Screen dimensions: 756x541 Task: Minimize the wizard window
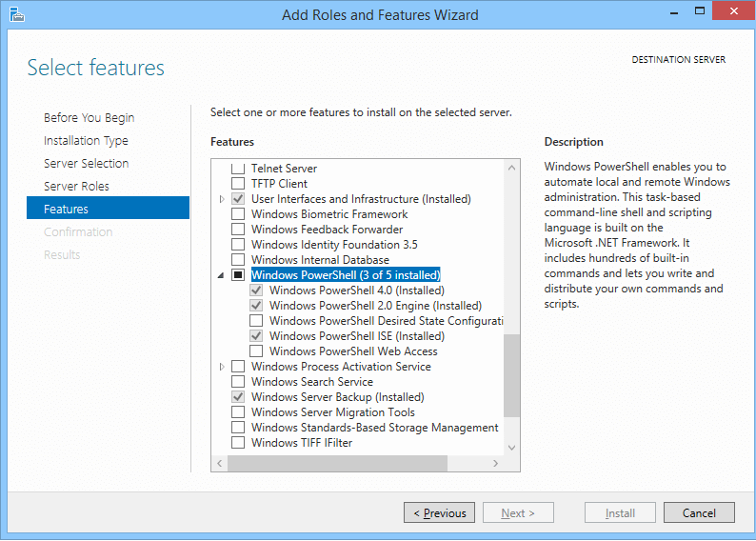[674, 12]
